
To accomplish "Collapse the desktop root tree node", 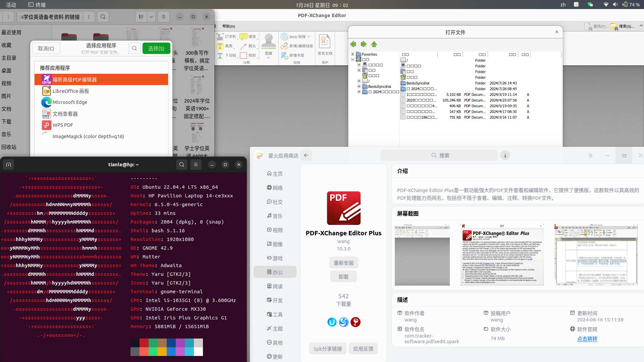I will coord(353,60).
